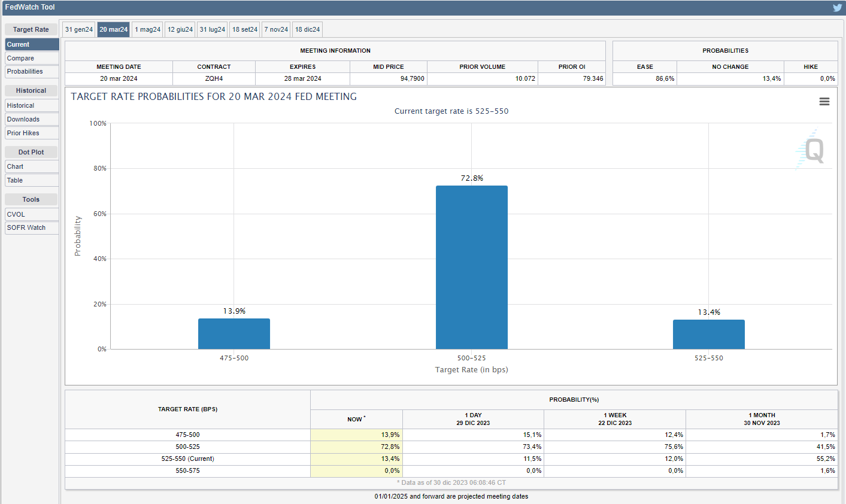This screenshot has height=504, width=846.
Task: Select Prior Hikes in sidebar
Action: pos(32,133)
